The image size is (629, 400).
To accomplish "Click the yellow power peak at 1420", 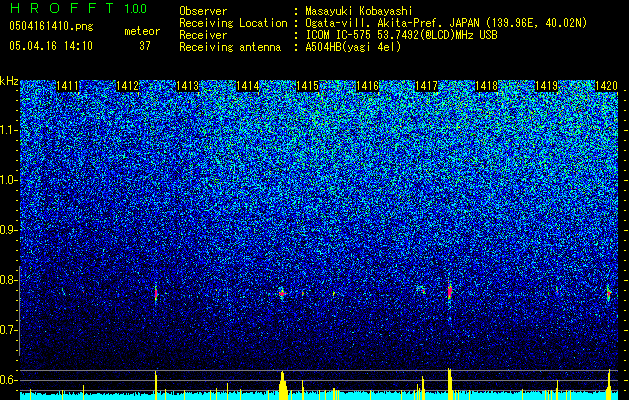I will pos(609,384).
